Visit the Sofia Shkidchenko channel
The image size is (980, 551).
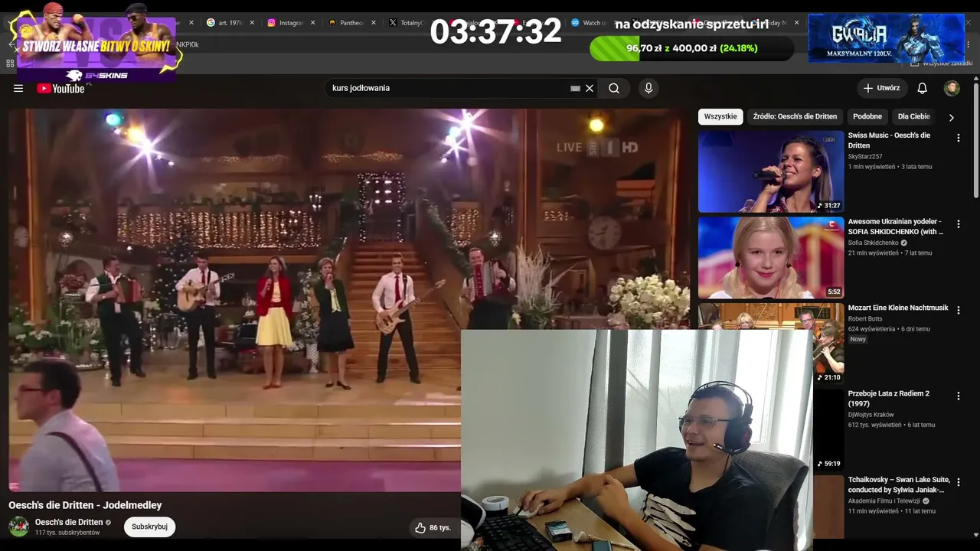point(874,243)
